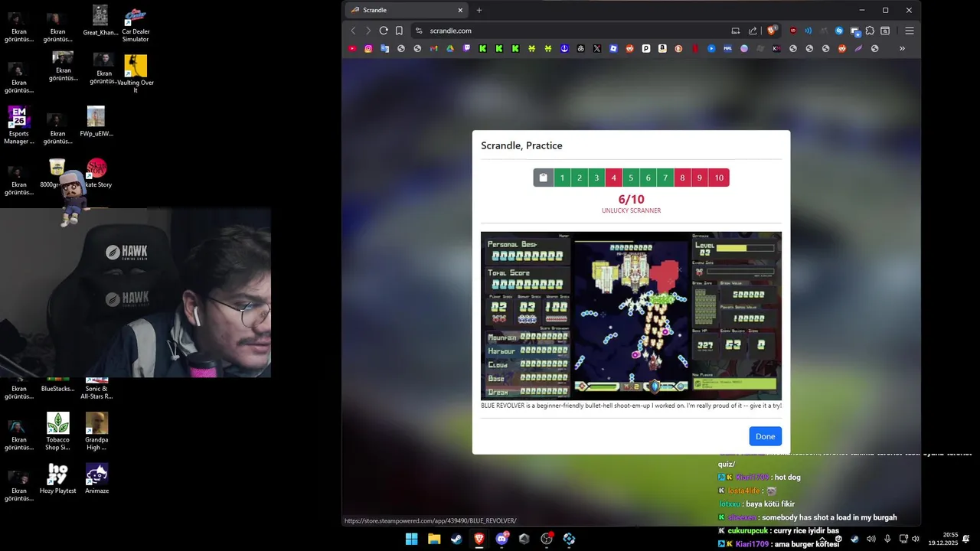Close the Scrandle tab
The image size is (980, 551).
pos(460,10)
